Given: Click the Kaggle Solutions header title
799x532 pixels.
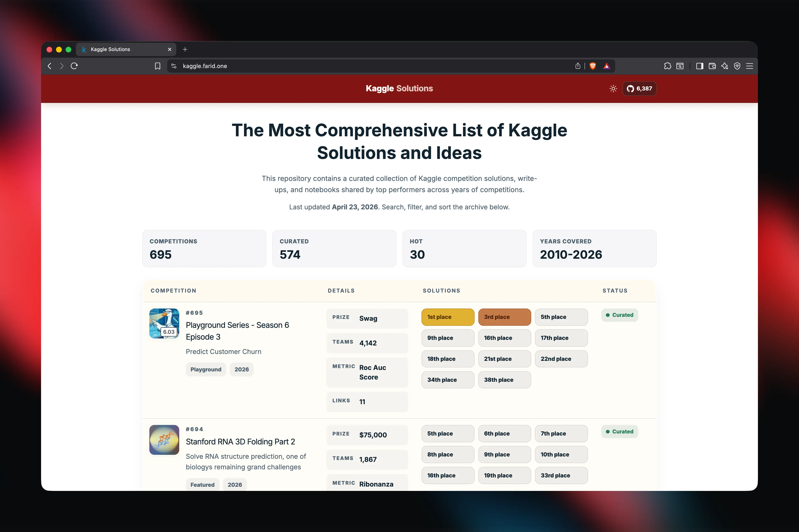Looking at the screenshot, I should point(399,88).
